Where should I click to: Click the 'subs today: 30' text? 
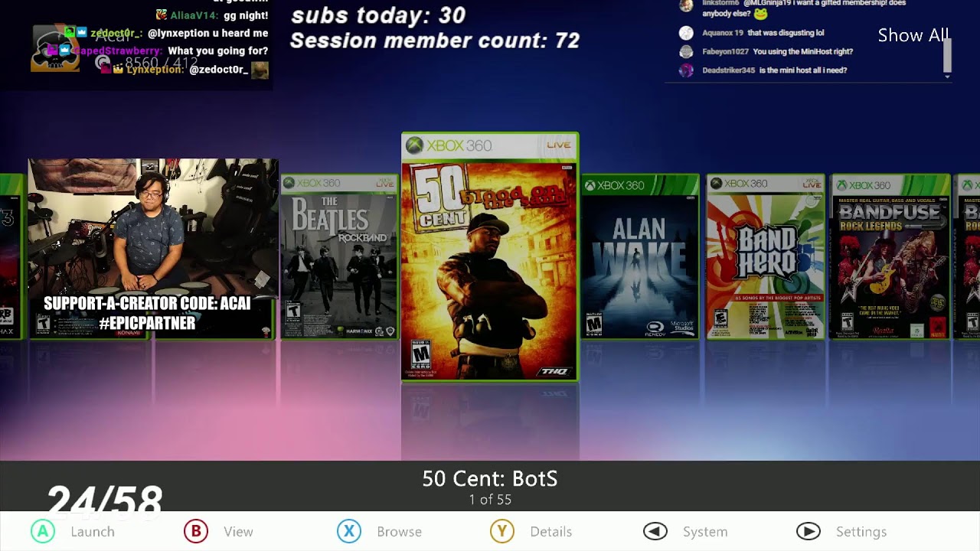378,15
